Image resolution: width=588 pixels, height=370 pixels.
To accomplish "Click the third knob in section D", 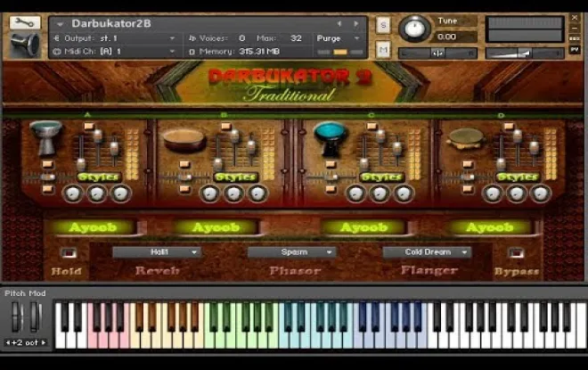I will [541, 193].
